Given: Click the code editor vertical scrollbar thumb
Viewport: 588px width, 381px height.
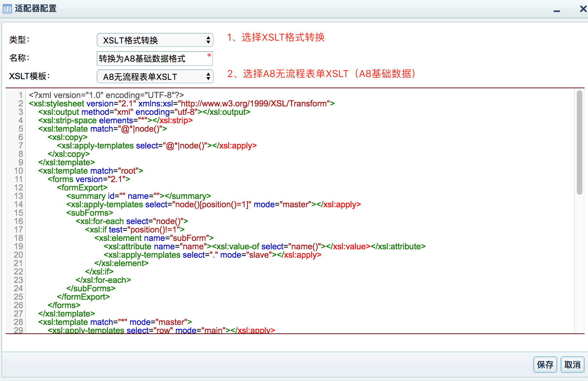Looking at the screenshot, I should [579, 142].
